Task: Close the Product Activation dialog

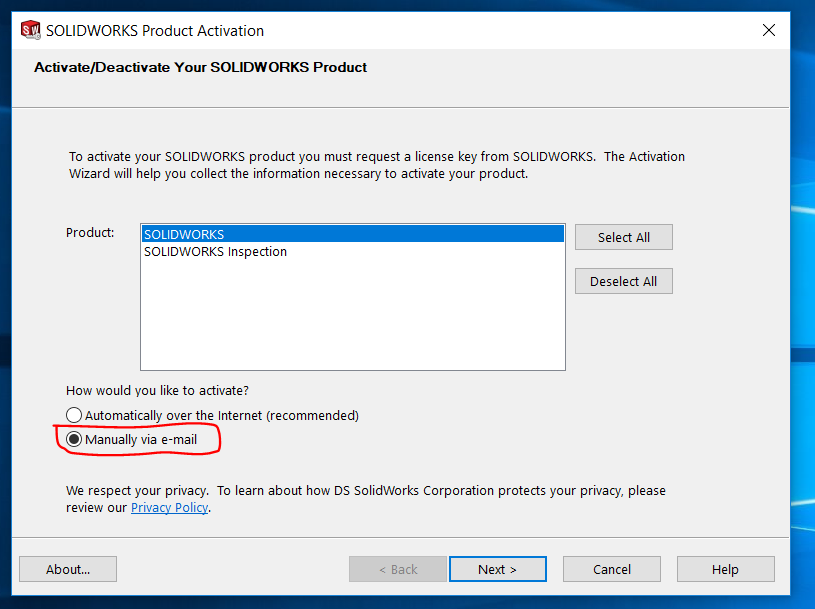Action: (769, 30)
